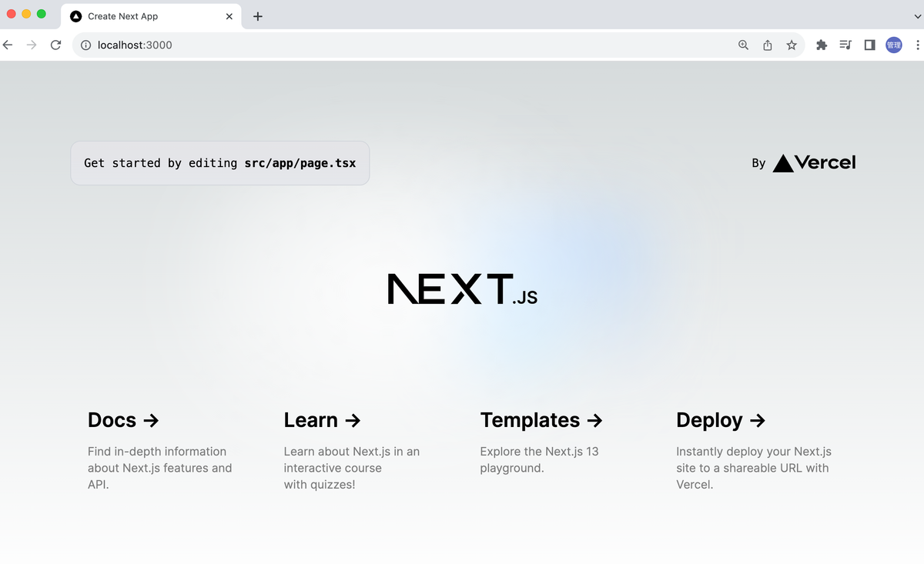This screenshot has height=564, width=924.
Task: Go back using the back arrow
Action: pyautogui.click(x=8, y=45)
